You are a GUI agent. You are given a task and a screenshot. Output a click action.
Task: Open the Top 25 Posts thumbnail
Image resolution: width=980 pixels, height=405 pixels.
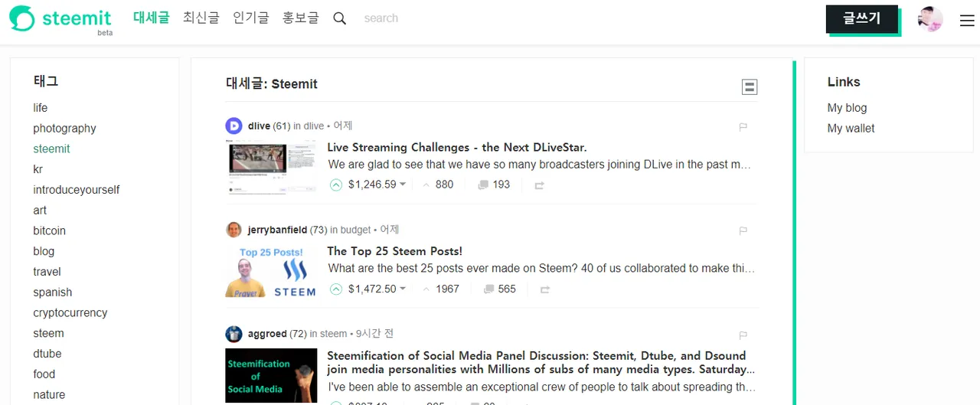[x=271, y=271]
